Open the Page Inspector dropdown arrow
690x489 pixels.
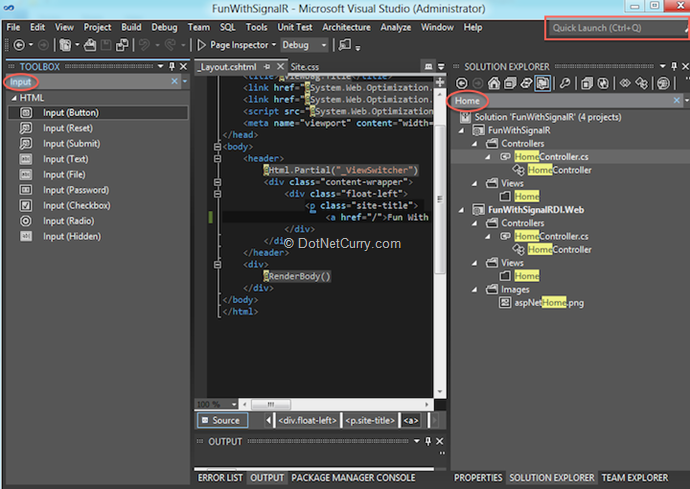click(x=274, y=45)
